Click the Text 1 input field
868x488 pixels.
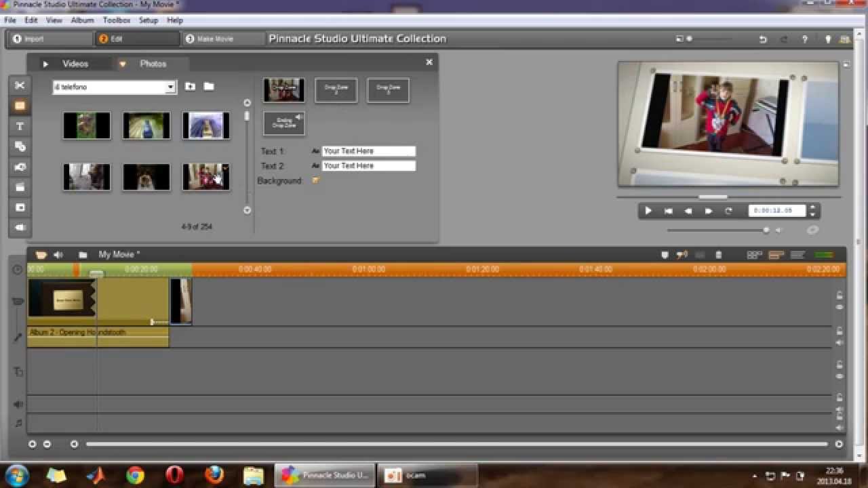tap(368, 151)
